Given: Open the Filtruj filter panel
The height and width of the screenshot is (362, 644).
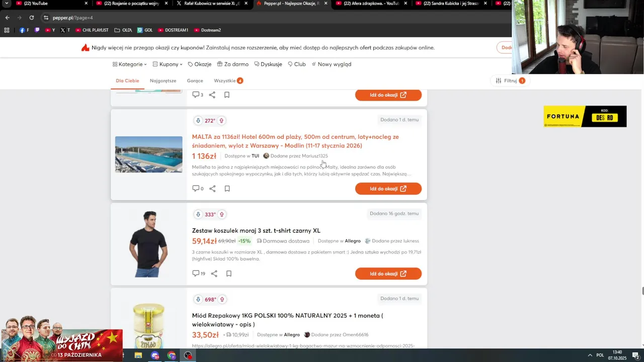Looking at the screenshot, I should pyautogui.click(x=510, y=80).
